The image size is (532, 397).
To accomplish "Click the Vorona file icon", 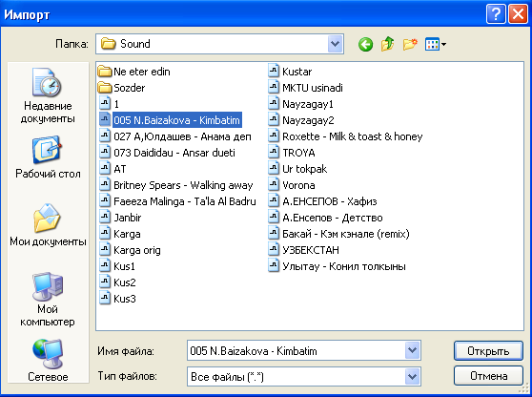I will (274, 185).
